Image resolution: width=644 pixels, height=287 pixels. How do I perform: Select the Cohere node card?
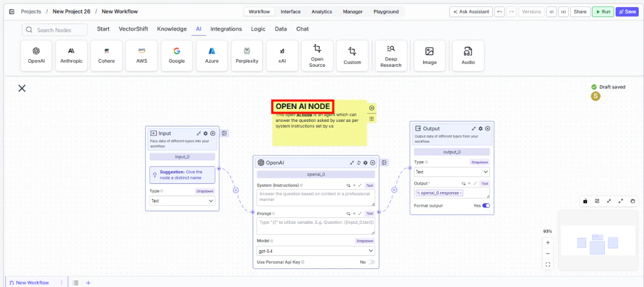pos(107,56)
